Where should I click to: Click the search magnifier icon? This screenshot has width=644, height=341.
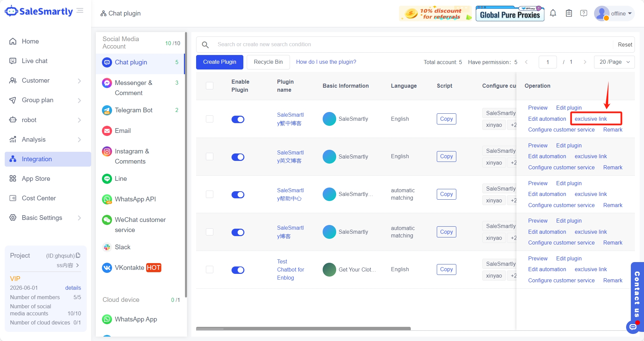pos(205,45)
